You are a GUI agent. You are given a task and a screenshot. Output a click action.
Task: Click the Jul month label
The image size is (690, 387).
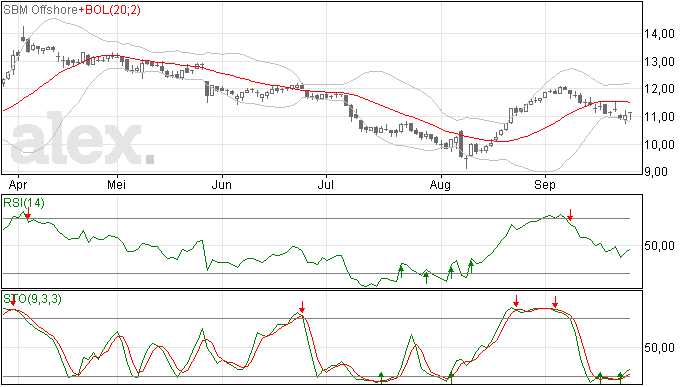tap(326, 184)
